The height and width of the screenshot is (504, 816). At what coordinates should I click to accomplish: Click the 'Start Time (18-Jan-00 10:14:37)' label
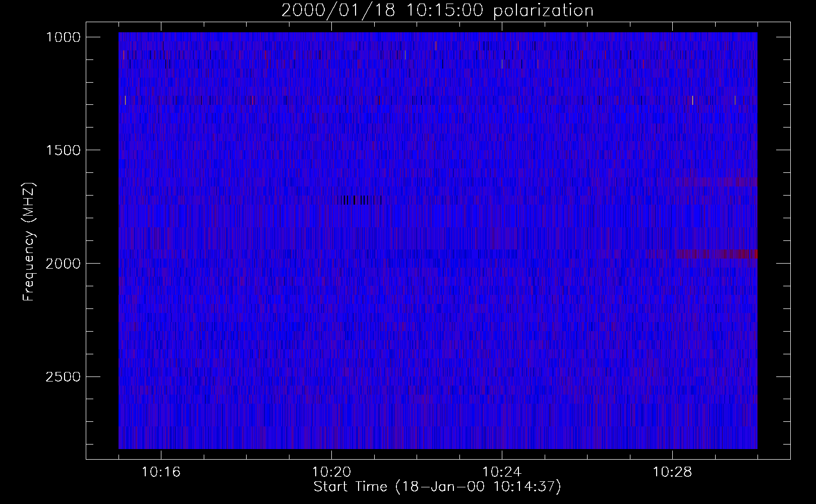pyautogui.click(x=437, y=487)
